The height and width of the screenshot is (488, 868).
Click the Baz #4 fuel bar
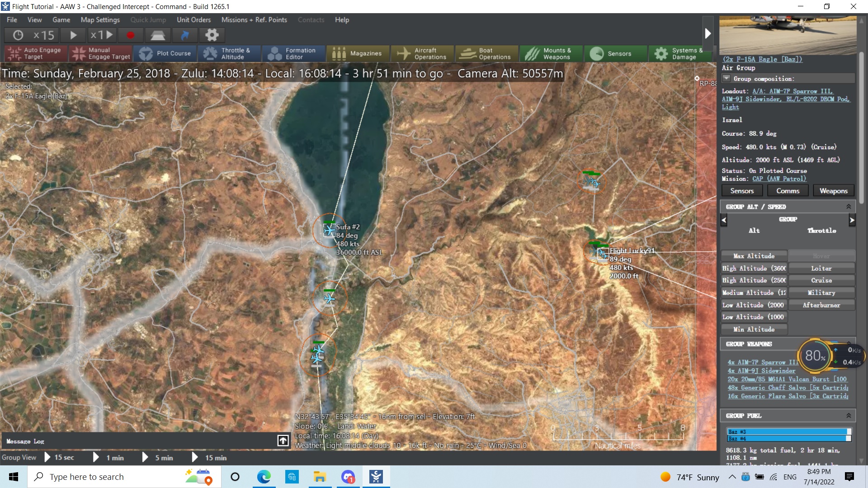point(789,439)
